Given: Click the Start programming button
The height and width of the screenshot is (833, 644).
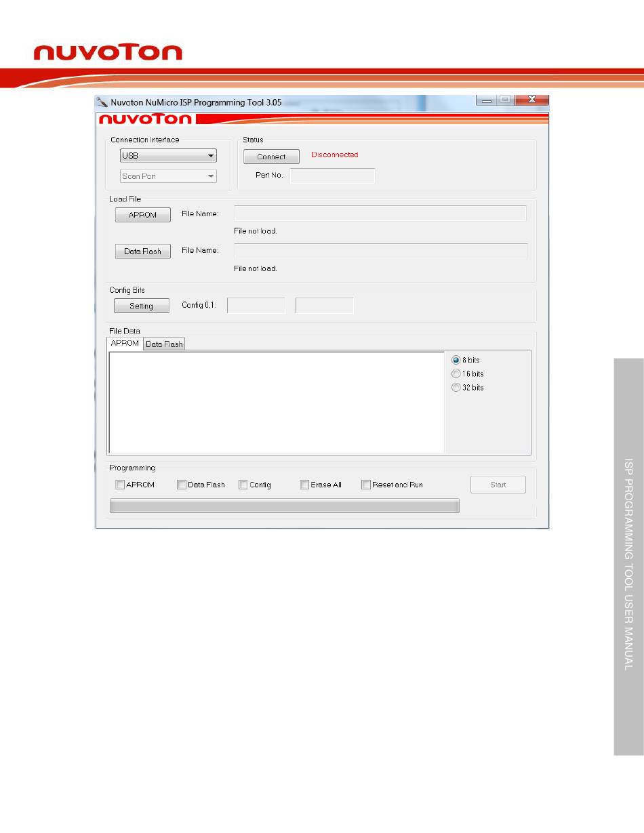Looking at the screenshot, I should point(498,485).
